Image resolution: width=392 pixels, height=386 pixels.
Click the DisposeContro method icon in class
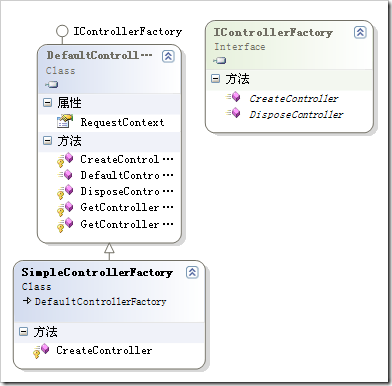click(65, 192)
